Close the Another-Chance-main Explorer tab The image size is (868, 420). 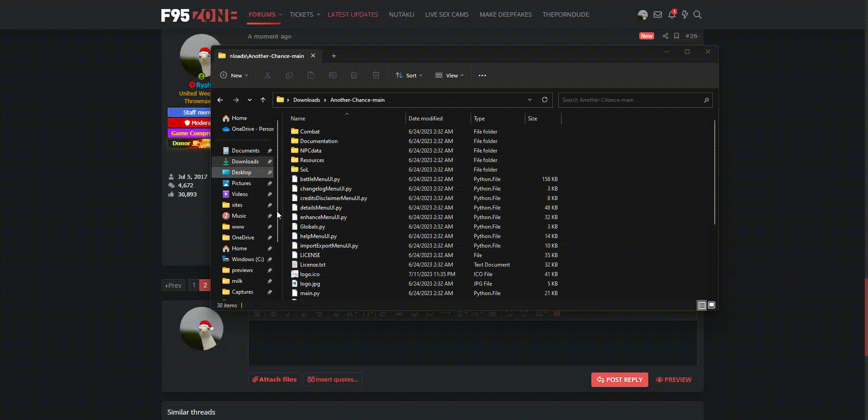pyautogui.click(x=313, y=56)
